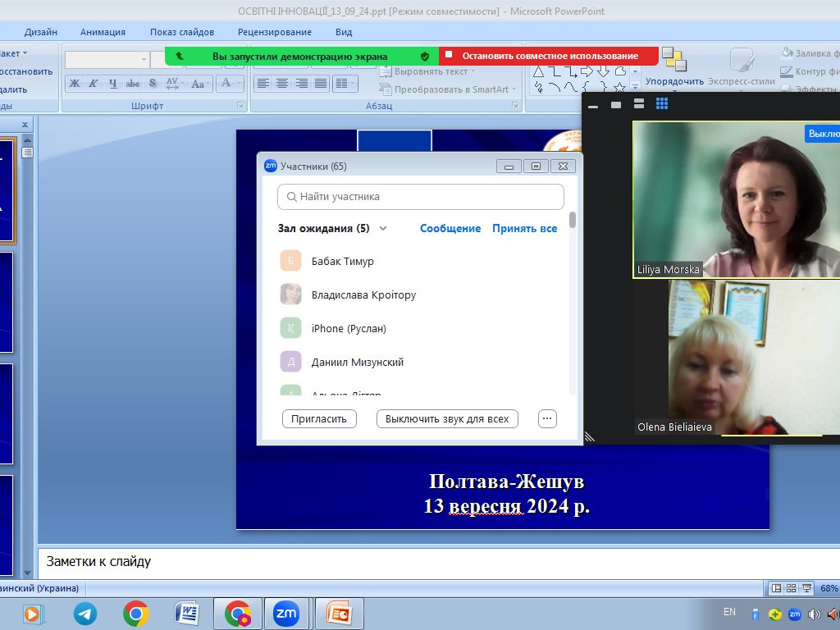This screenshot has width=840, height=630.
Task: Select the down arrow shape
Action: [x=603, y=71]
